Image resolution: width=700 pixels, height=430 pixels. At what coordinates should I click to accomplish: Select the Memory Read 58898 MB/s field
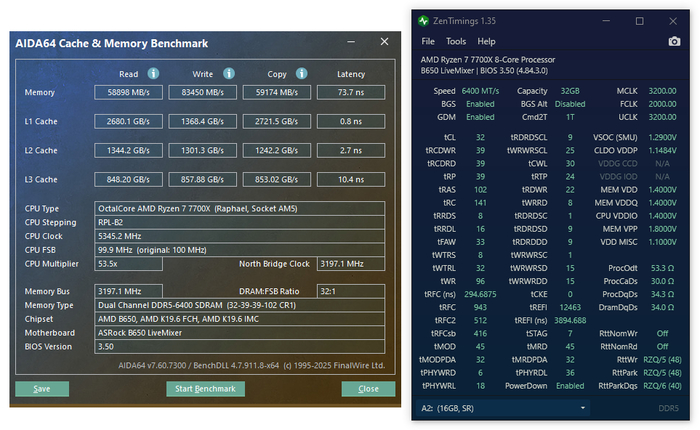[x=128, y=93]
